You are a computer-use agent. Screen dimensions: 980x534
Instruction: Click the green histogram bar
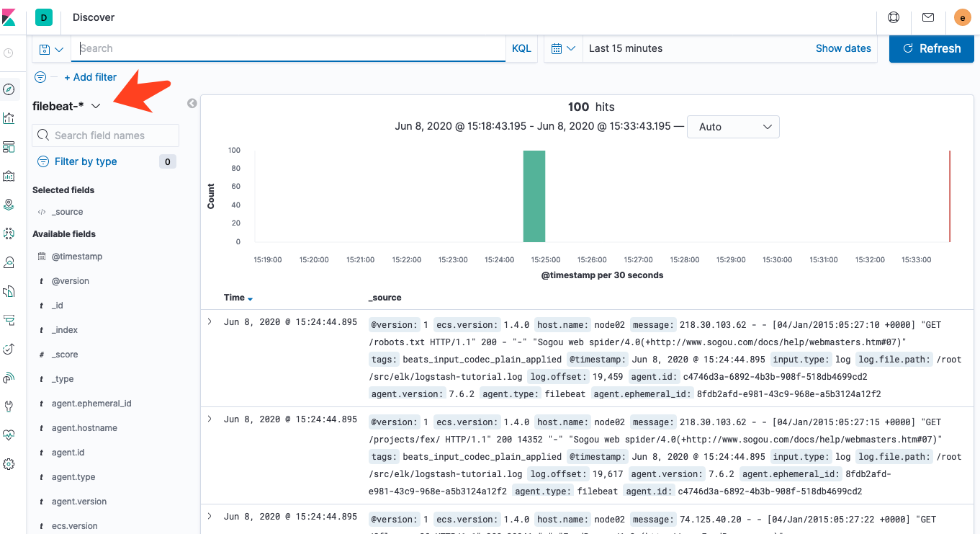(534, 196)
